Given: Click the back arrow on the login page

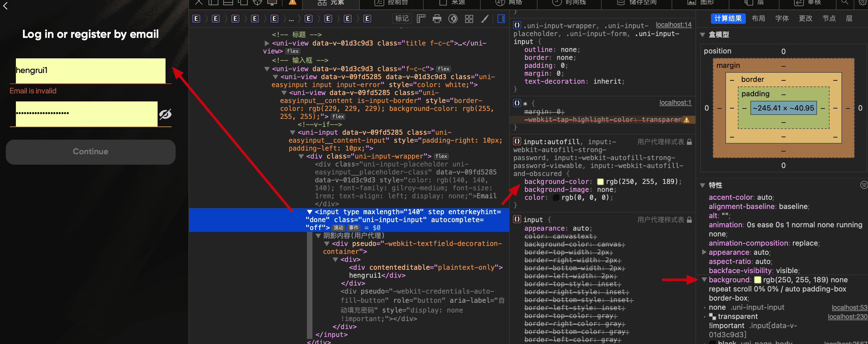Looking at the screenshot, I should (5, 6).
